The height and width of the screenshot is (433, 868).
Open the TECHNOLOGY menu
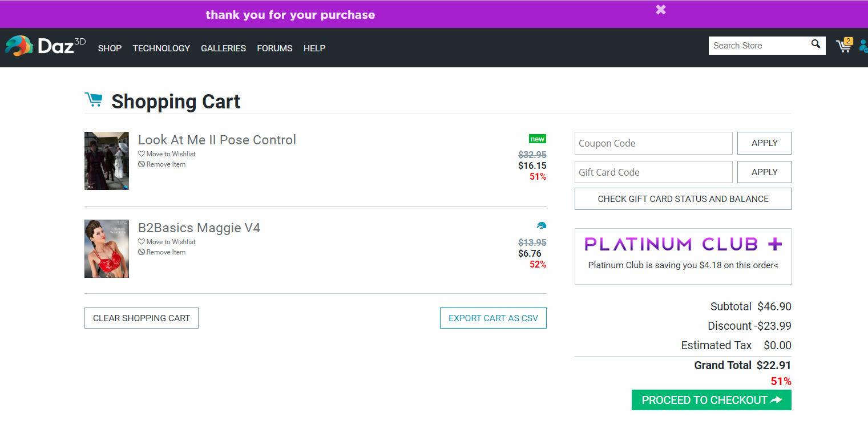tap(161, 48)
